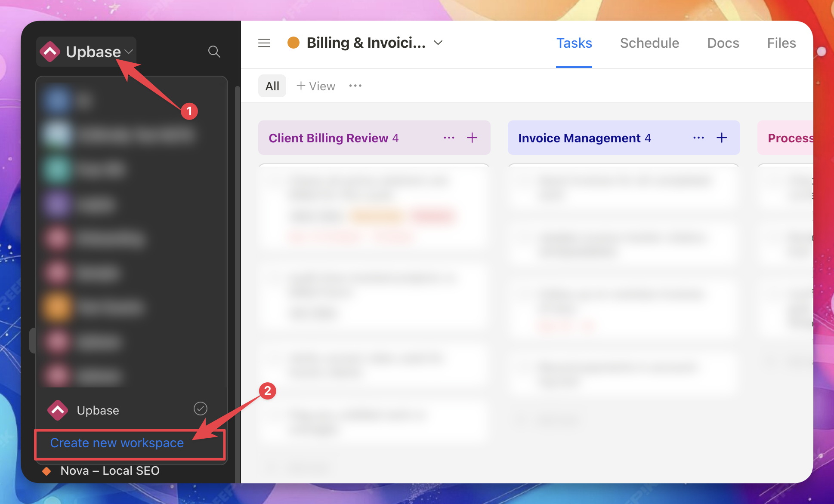Open Invoice Management column more options
The image size is (834, 504).
698,138
